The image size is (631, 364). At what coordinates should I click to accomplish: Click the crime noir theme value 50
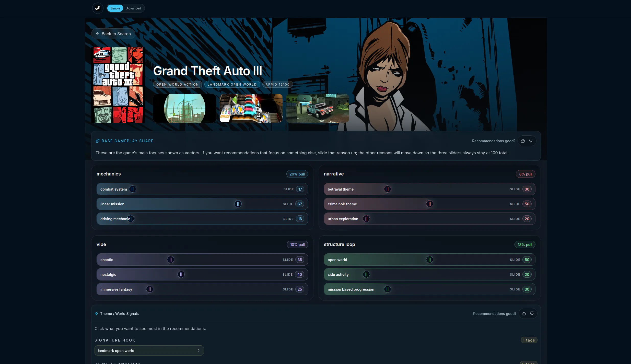(x=527, y=204)
